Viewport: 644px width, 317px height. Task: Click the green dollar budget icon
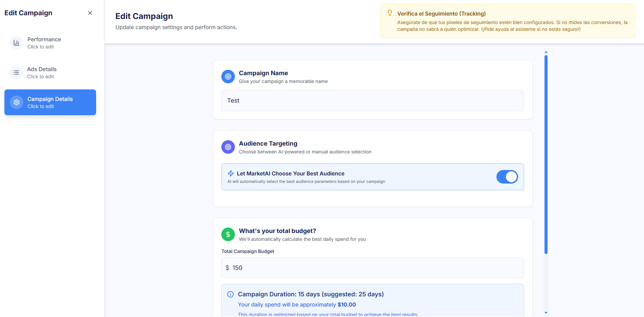[x=228, y=234]
